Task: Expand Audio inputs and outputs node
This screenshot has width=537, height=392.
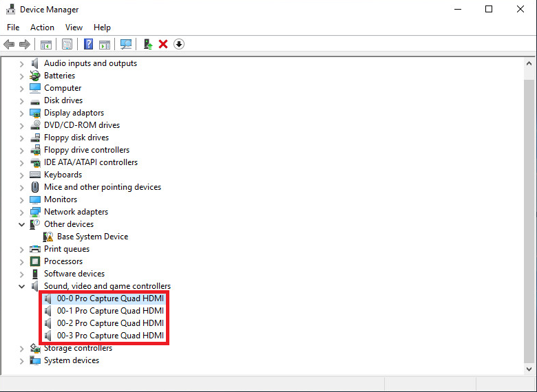Action: click(x=21, y=64)
